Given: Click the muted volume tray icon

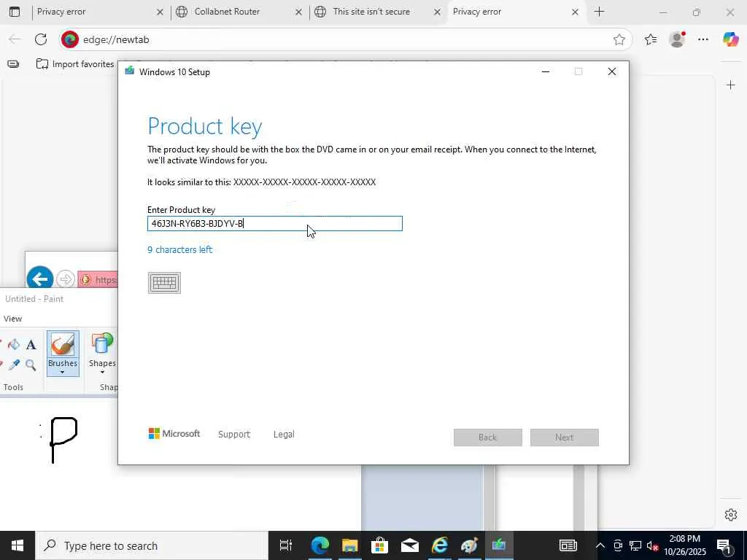Looking at the screenshot, I should (653, 545).
